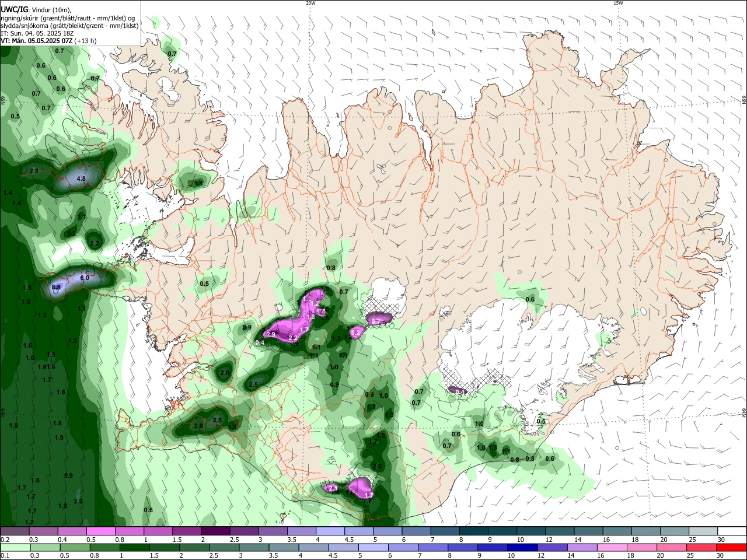Pick the dark navy 10 swatch in lower legend row
The height and width of the screenshot is (560, 747).
coord(521,547)
